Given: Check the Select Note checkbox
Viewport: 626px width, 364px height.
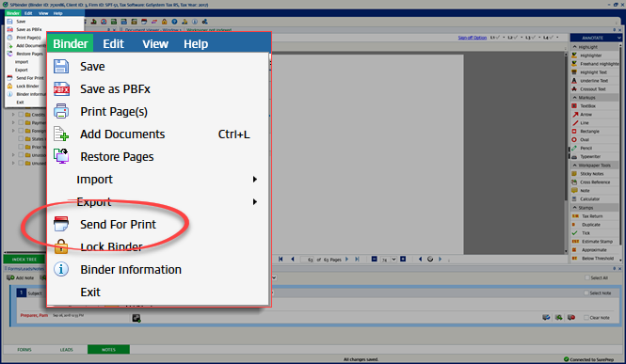Looking at the screenshot, I should (586, 293).
